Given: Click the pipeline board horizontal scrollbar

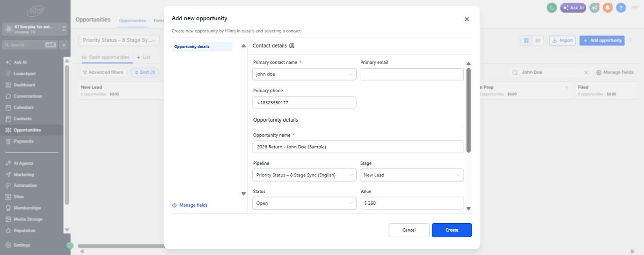Looking at the screenshot, I should point(121,246).
